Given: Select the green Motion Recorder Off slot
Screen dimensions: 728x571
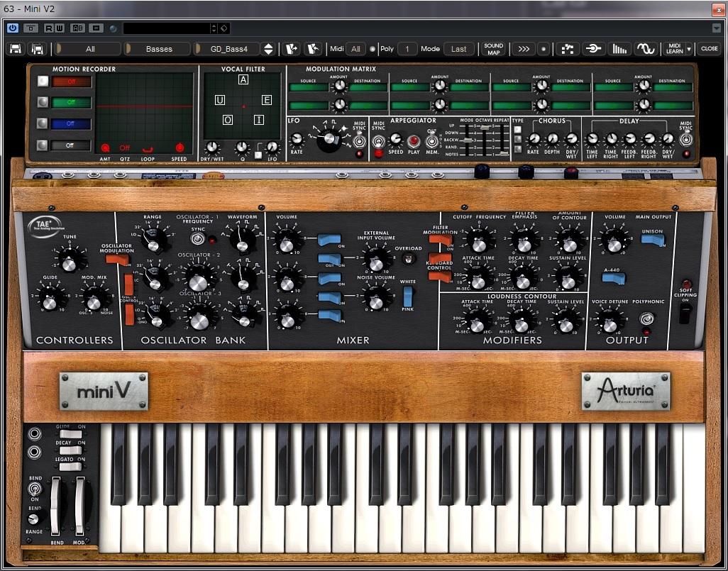Looking at the screenshot, I should click(71, 102).
